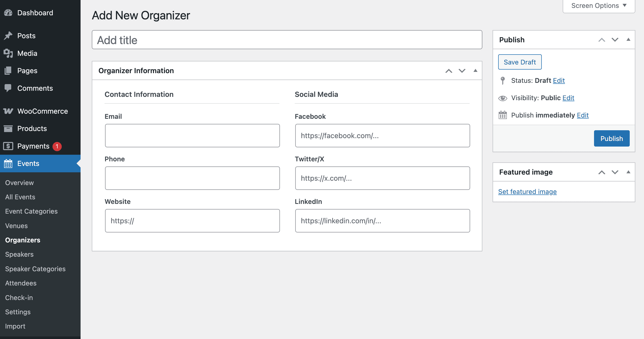The height and width of the screenshot is (339, 644).
Task: Click the Events calendar icon
Action: [8, 163]
